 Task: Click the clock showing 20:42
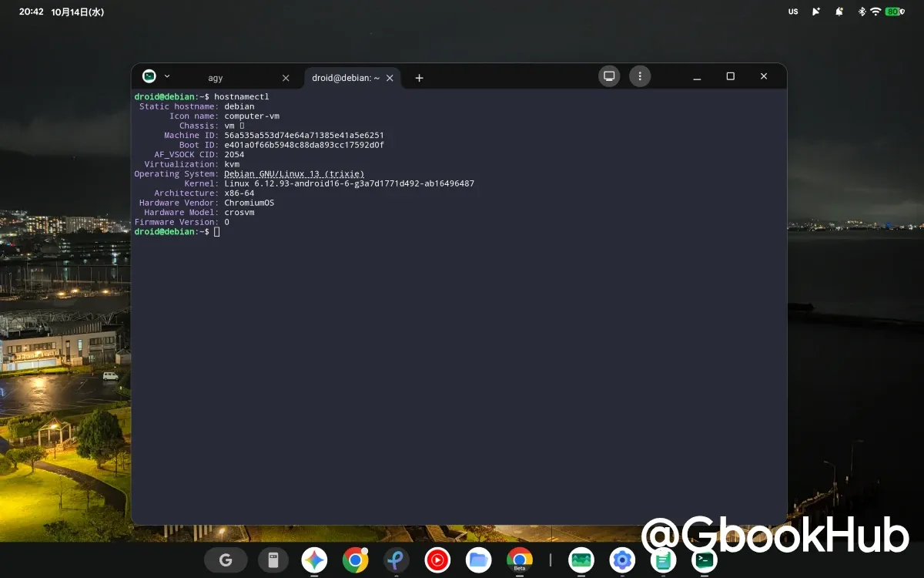31,12
